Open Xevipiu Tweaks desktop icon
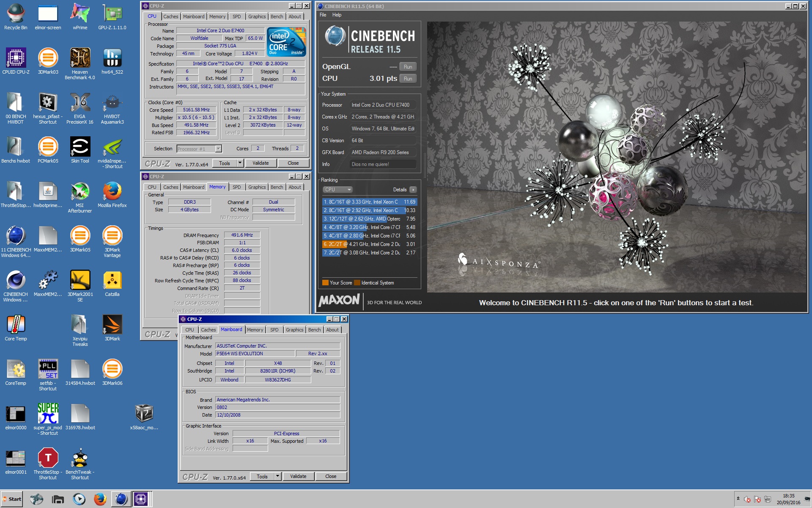The image size is (812, 508). [80, 330]
